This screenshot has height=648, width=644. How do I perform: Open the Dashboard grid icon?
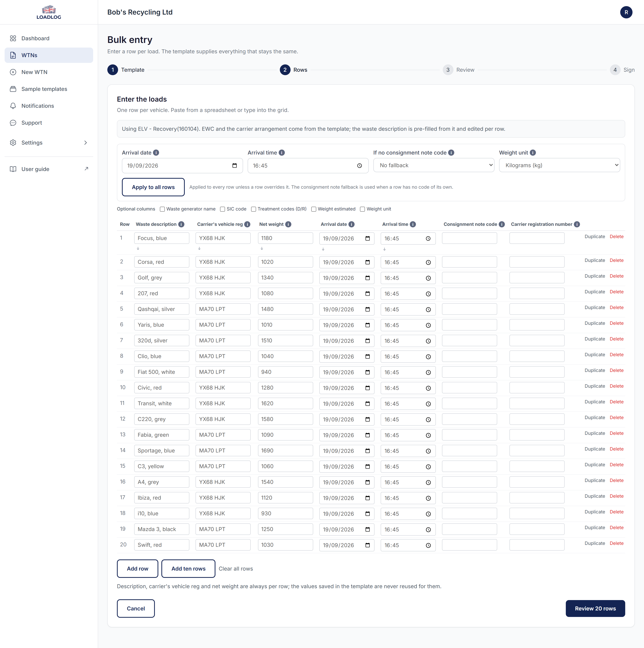coord(13,38)
